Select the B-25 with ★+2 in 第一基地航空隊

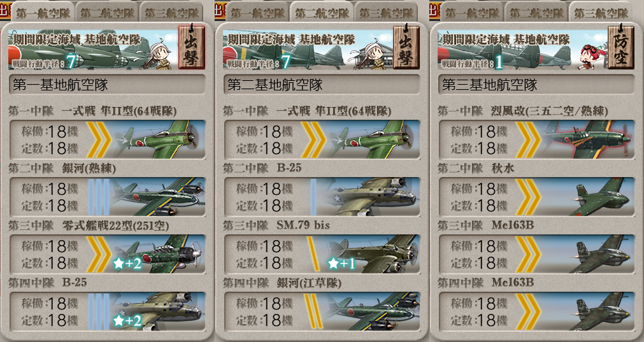pyautogui.click(x=107, y=311)
